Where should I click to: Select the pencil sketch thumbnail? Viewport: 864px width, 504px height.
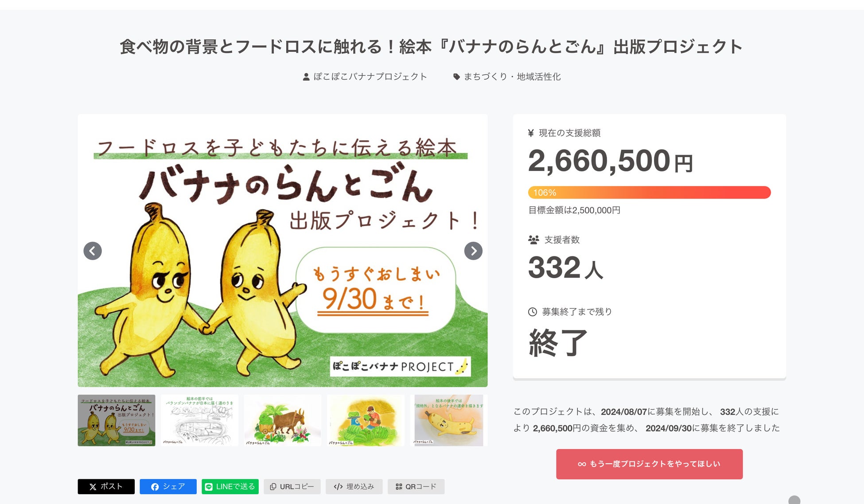click(199, 420)
